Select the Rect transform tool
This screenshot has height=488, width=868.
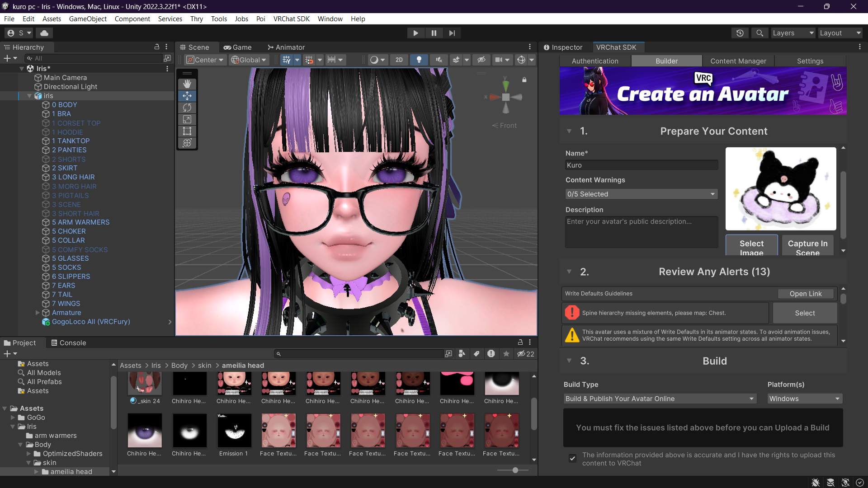point(187,131)
